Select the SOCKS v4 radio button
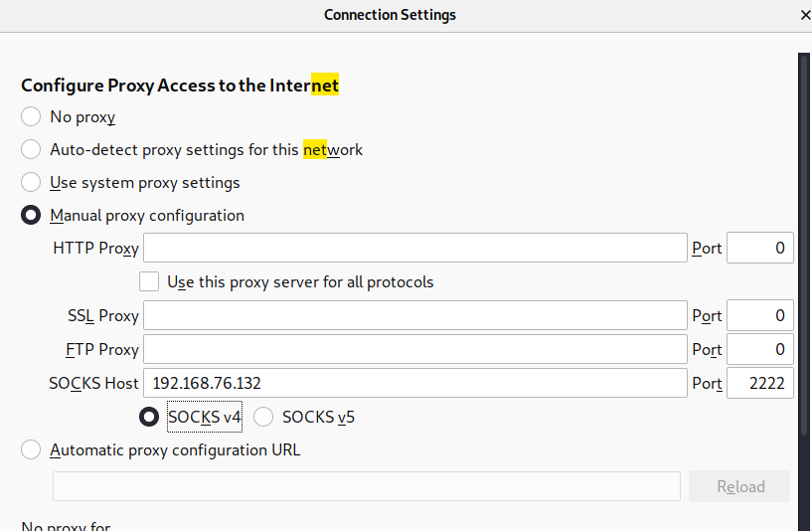812x531 pixels. click(150, 418)
